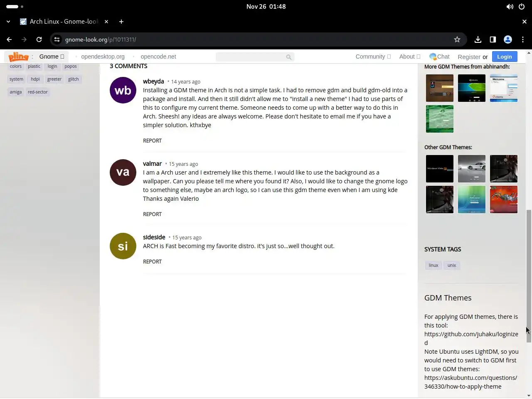Open the clock showing Nov 26 01:48
532x399 pixels.
[x=266, y=7]
